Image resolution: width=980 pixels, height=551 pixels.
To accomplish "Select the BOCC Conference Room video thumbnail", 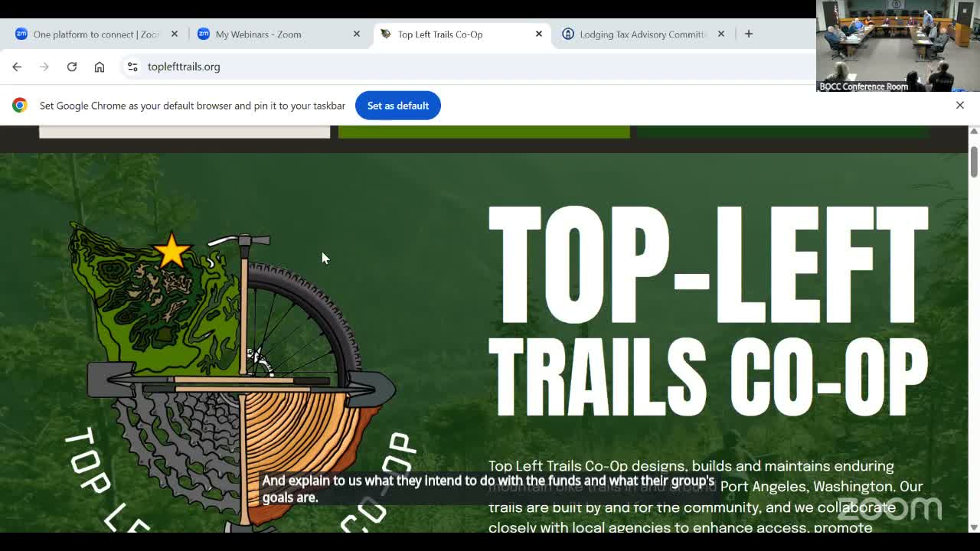I will (897, 46).
